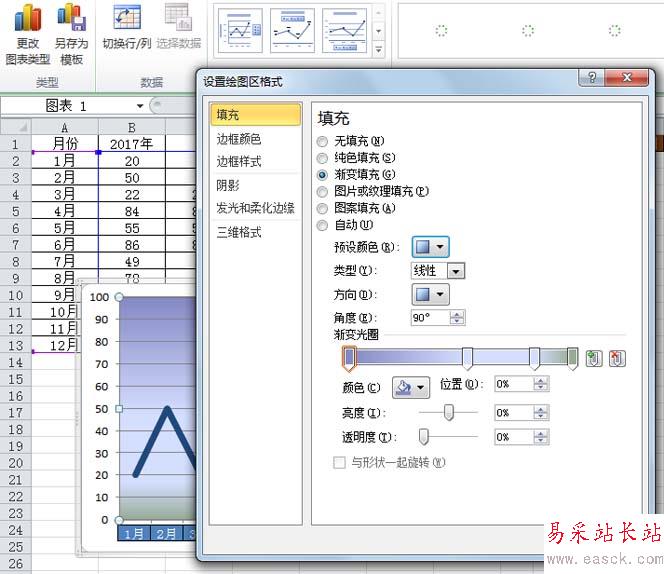Select second gradient stop marker

(x=467, y=358)
